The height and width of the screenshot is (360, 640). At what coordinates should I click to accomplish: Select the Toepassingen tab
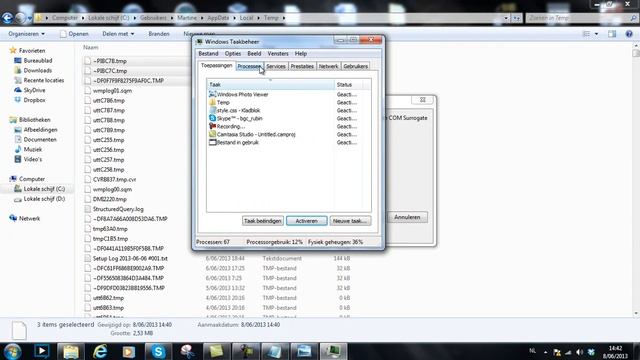click(x=217, y=65)
